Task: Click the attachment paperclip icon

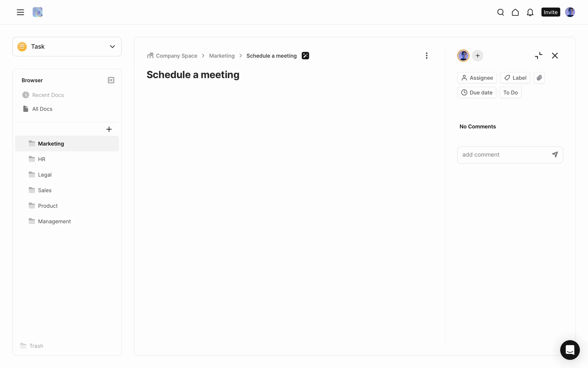Action: click(539, 78)
